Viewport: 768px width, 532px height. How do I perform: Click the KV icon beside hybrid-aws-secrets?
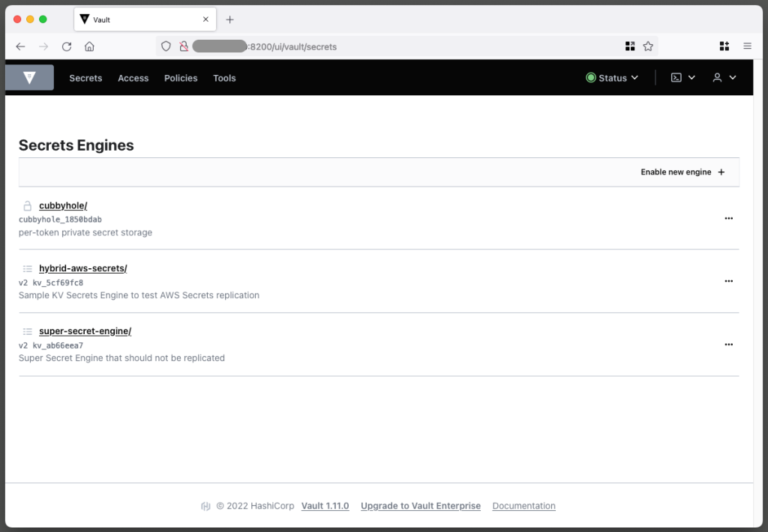(x=26, y=267)
